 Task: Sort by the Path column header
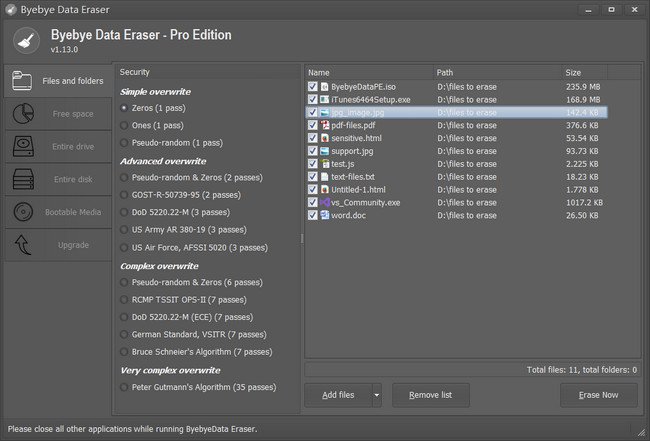pos(497,73)
